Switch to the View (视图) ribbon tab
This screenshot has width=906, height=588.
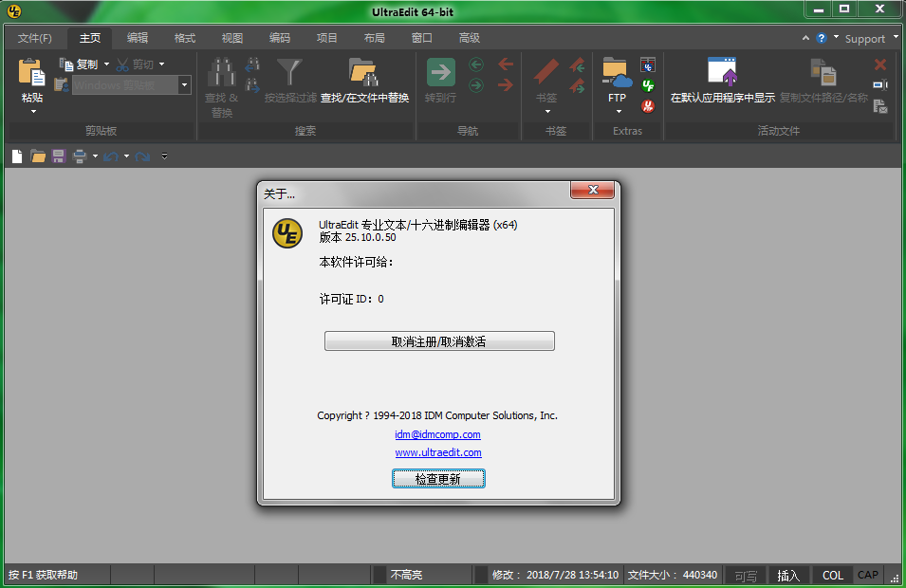tap(232, 38)
